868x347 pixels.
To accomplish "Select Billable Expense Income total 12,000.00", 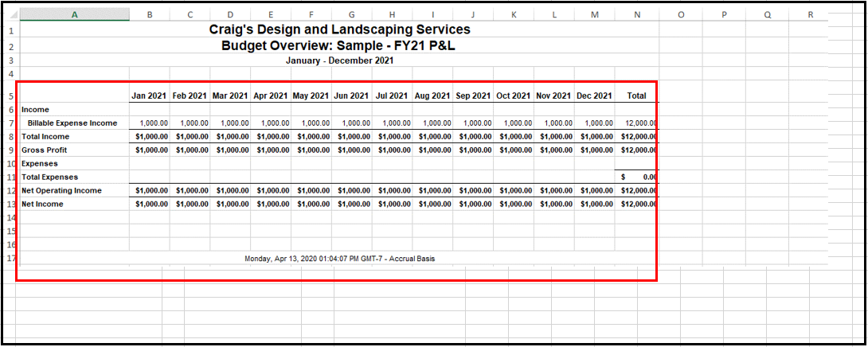I will (x=636, y=123).
